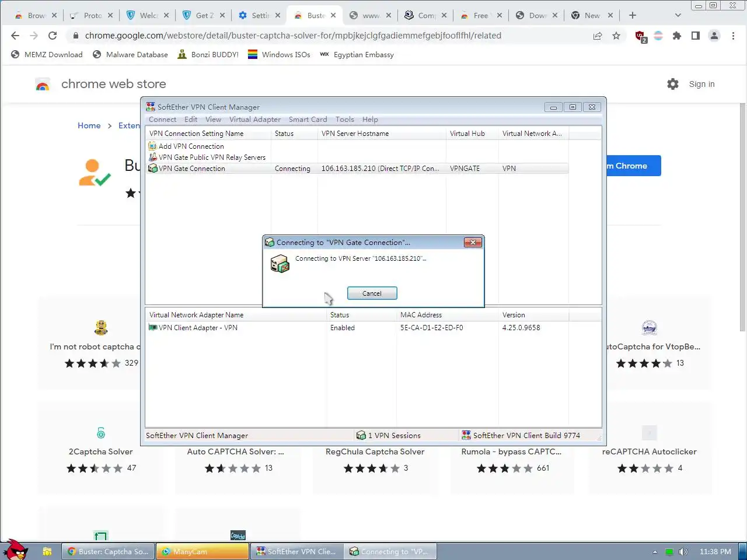Click Sign in on Chrome Web Store
This screenshot has width=747, height=560.
click(701, 84)
